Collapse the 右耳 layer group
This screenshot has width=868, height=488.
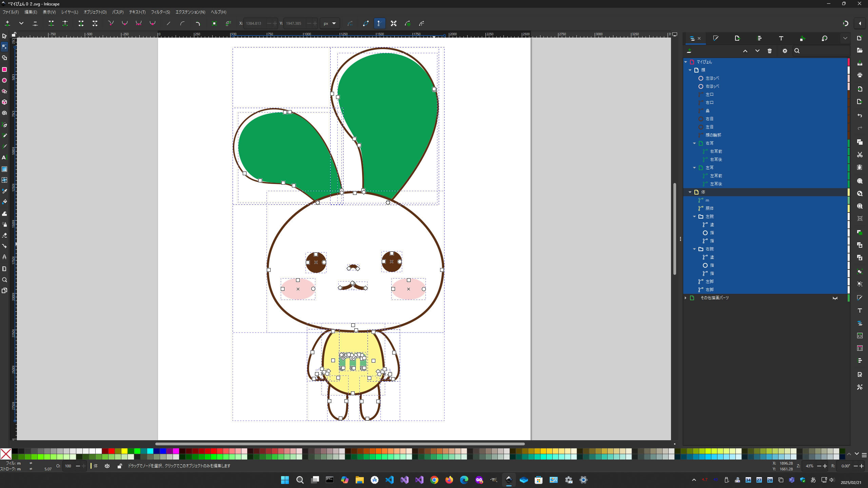pos(694,143)
